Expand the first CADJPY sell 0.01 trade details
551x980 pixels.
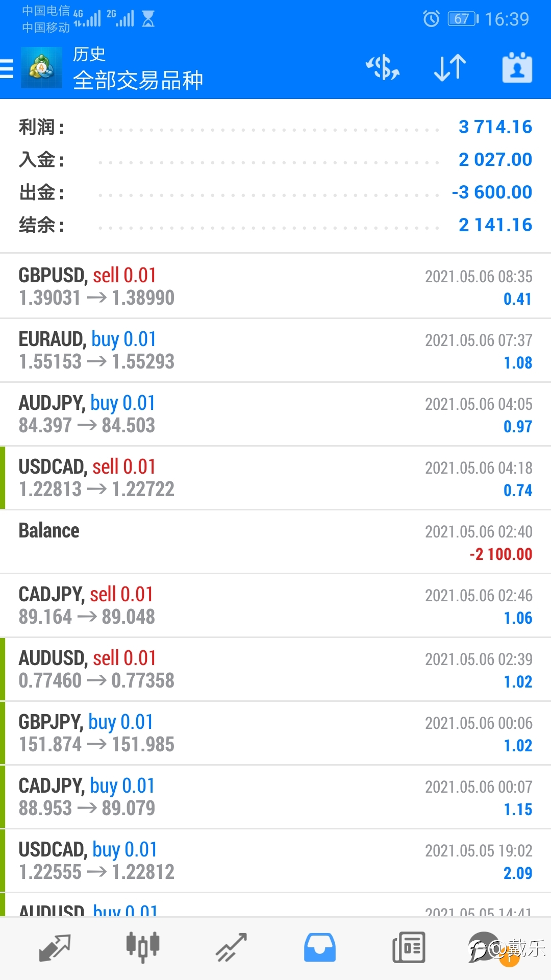coord(275,605)
